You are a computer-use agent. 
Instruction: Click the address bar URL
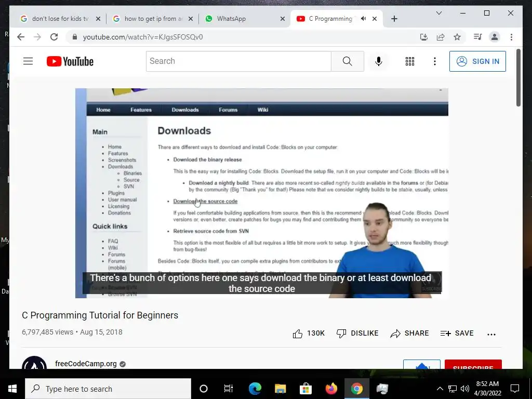pyautogui.click(x=143, y=37)
